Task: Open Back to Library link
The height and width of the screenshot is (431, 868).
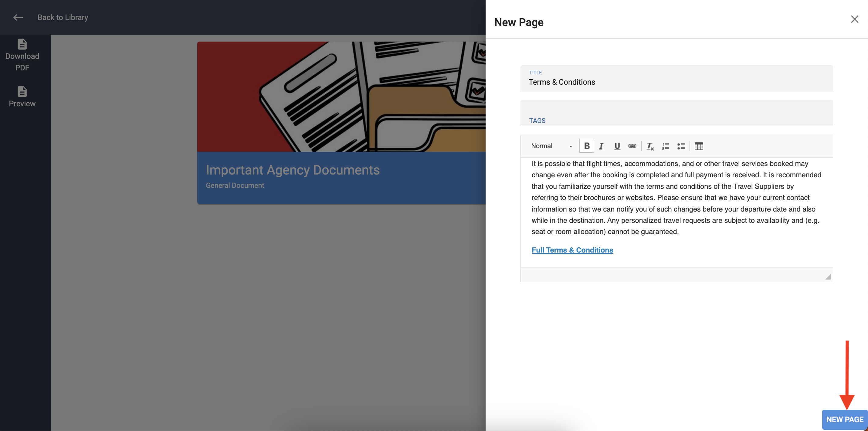Action: point(63,18)
